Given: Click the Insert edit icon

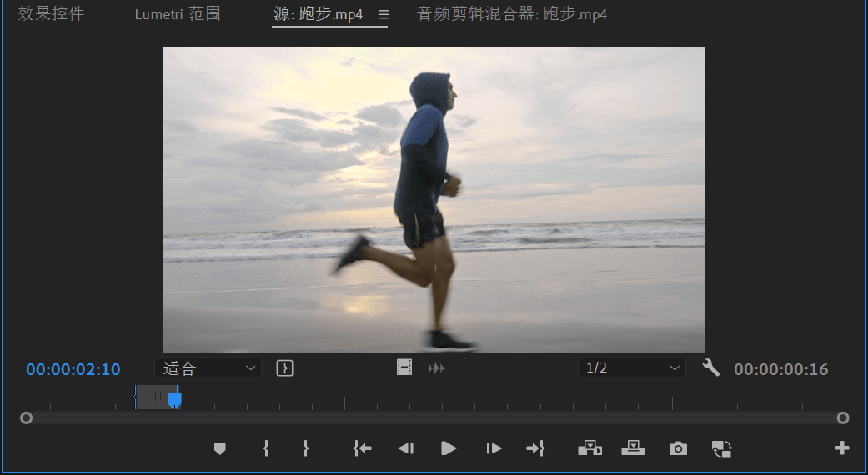Looking at the screenshot, I should [590, 447].
